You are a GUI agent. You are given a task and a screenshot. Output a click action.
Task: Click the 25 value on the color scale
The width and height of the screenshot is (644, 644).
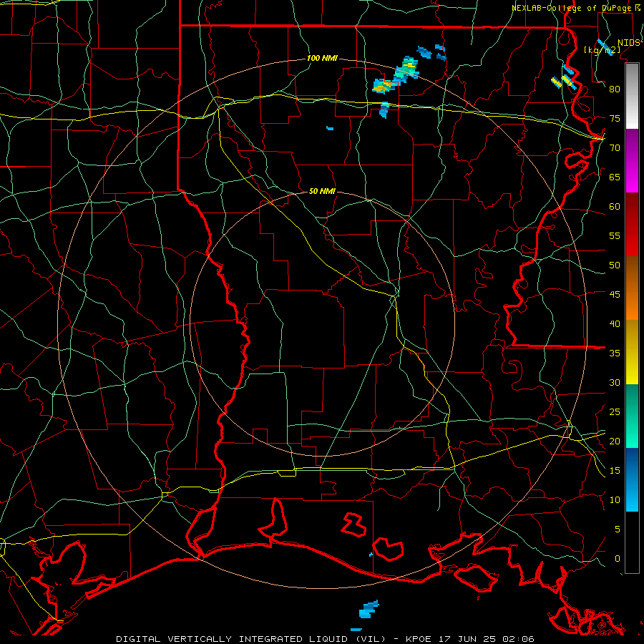(x=615, y=412)
